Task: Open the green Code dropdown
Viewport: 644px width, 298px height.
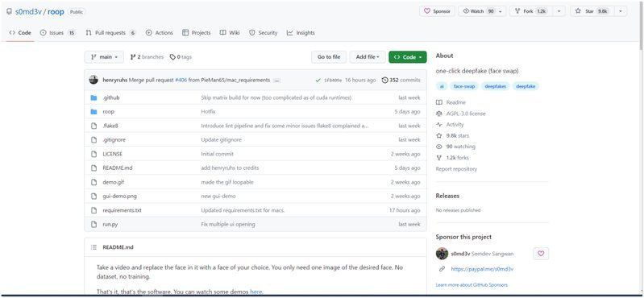Action: (407, 57)
